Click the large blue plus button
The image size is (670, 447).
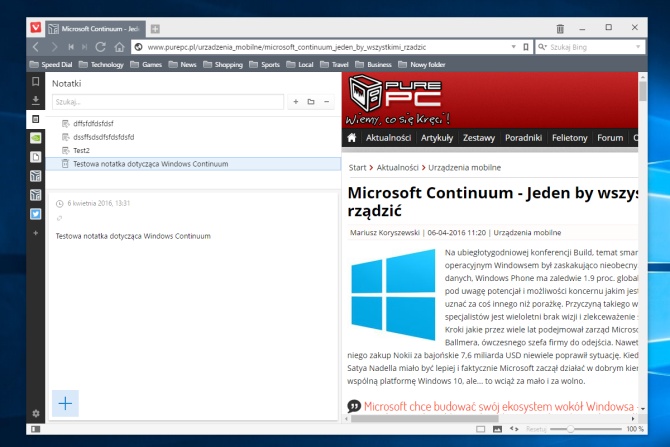[x=65, y=403]
